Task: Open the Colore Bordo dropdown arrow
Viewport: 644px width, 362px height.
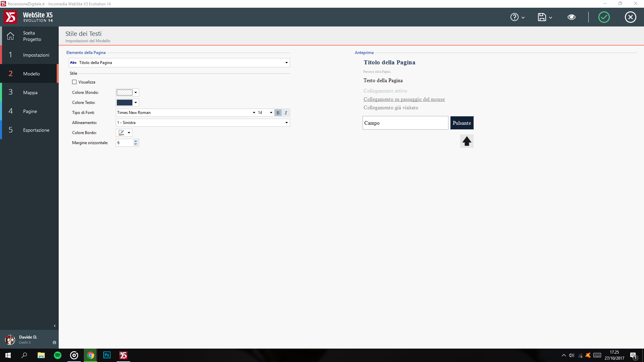Action: (x=129, y=133)
